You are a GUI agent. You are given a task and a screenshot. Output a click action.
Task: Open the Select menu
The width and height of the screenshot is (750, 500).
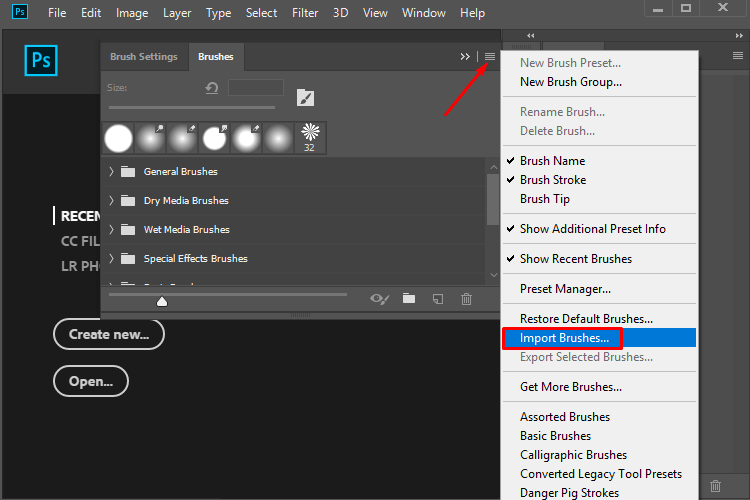(261, 13)
